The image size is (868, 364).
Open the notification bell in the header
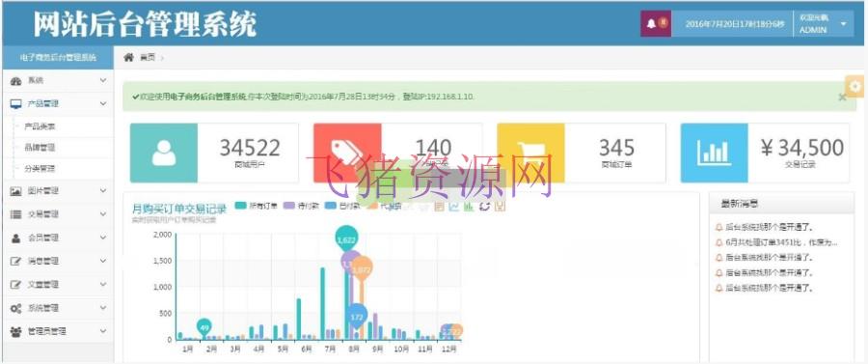[x=652, y=24]
